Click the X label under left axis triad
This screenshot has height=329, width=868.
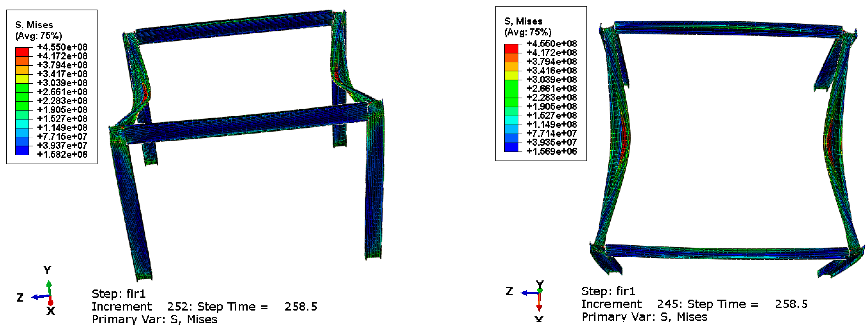(x=51, y=310)
